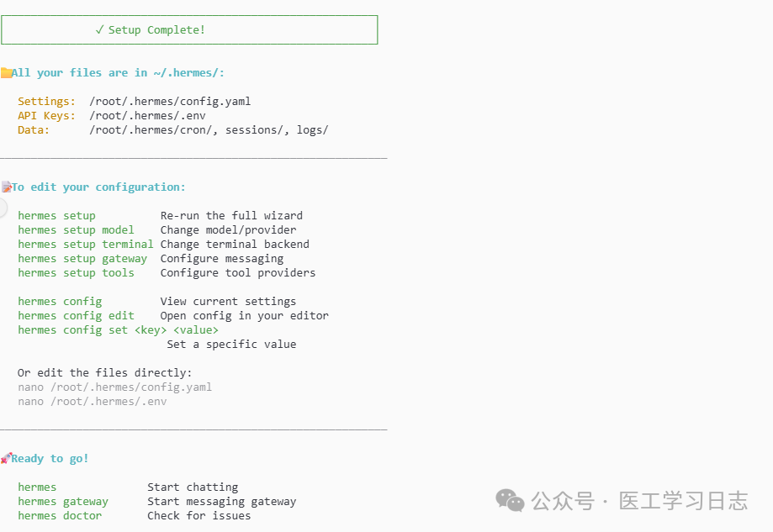
Task: Click the command 'hermes setup tools'
Action: (76, 273)
